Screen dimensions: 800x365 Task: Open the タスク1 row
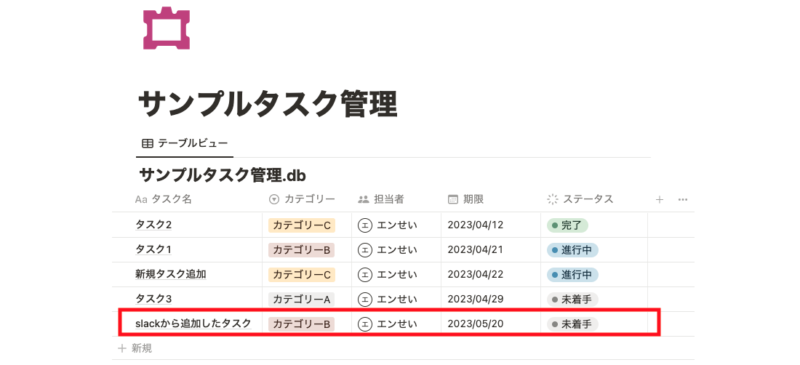(x=153, y=250)
